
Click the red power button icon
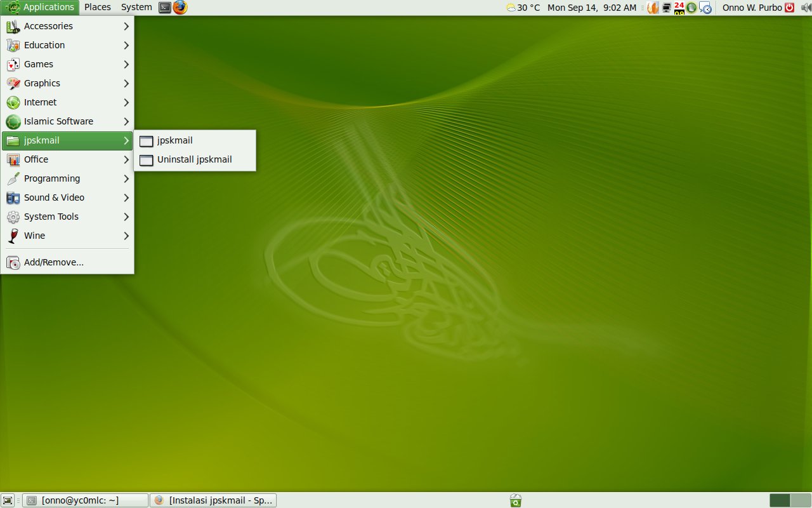pyautogui.click(x=789, y=8)
